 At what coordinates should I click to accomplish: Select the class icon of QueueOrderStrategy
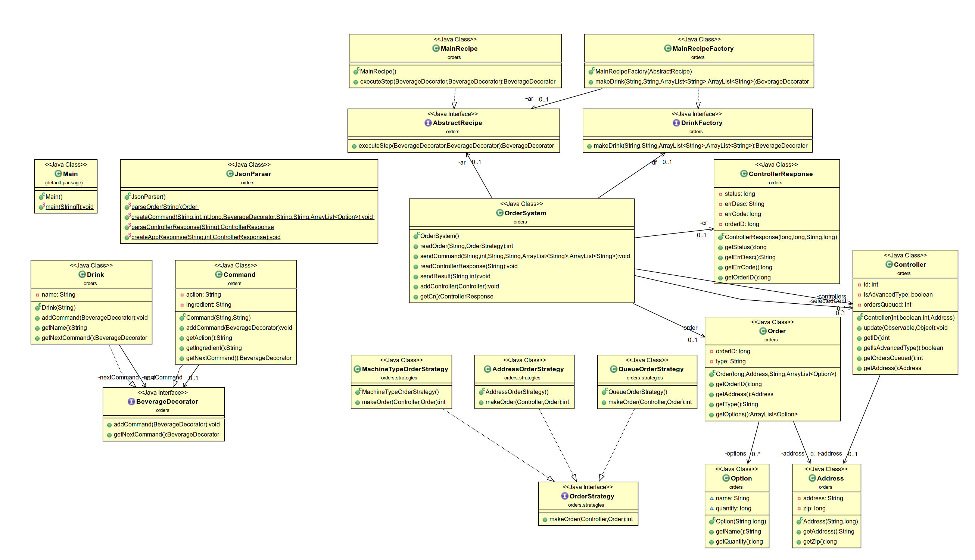point(614,369)
